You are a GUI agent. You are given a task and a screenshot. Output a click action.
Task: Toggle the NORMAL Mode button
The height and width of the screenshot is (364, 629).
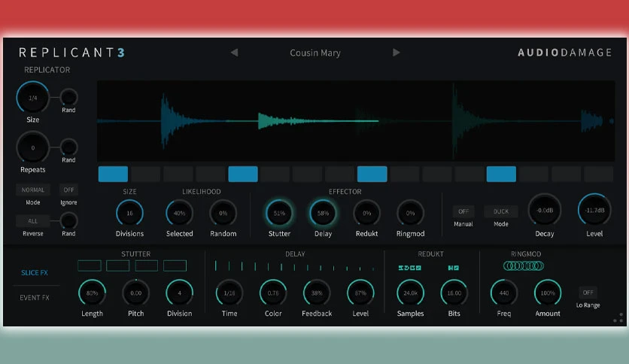pos(33,190)
